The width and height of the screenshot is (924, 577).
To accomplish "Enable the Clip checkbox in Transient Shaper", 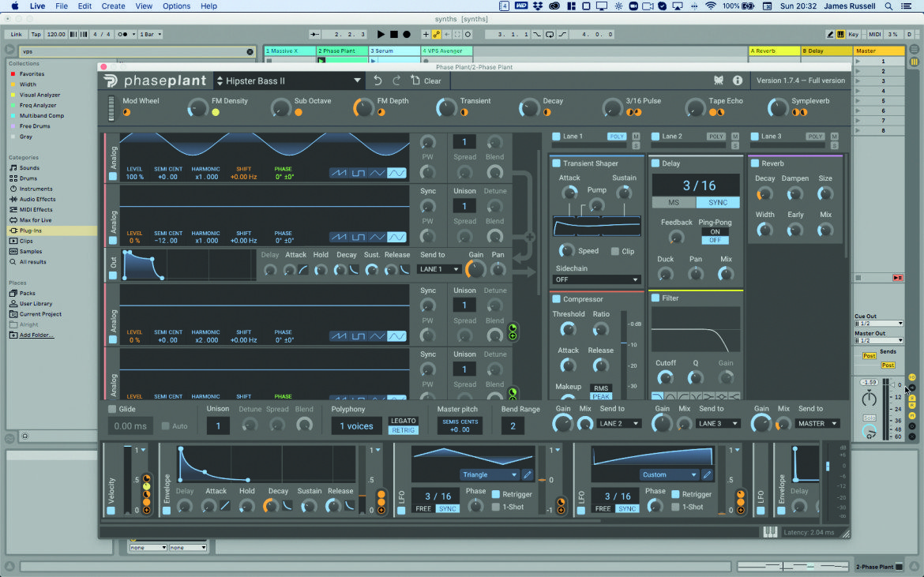I will 615,252.
